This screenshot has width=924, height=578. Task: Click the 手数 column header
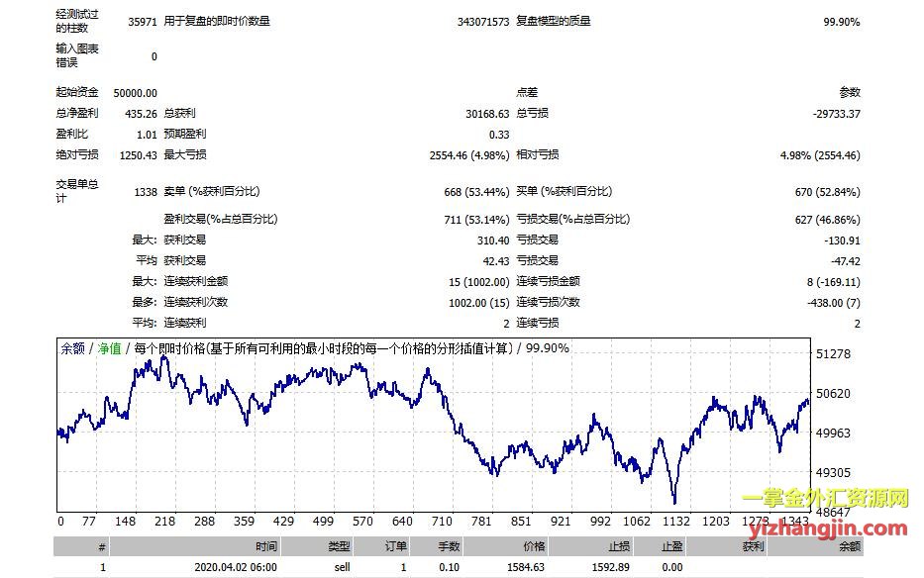click(449, 546)
